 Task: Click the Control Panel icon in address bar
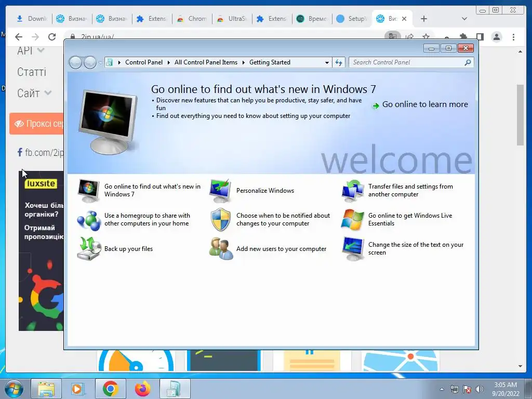click(x=109, y=62)
